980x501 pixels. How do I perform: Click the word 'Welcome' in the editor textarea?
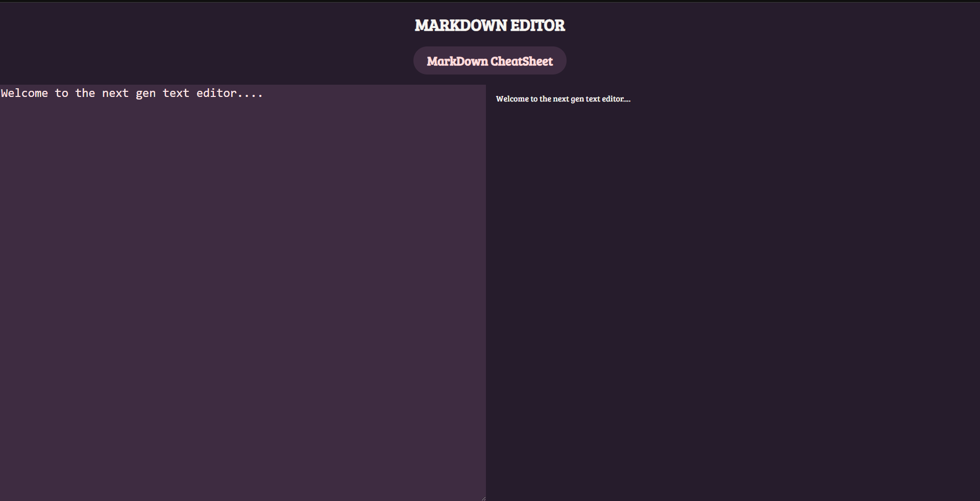click(24, 93)
